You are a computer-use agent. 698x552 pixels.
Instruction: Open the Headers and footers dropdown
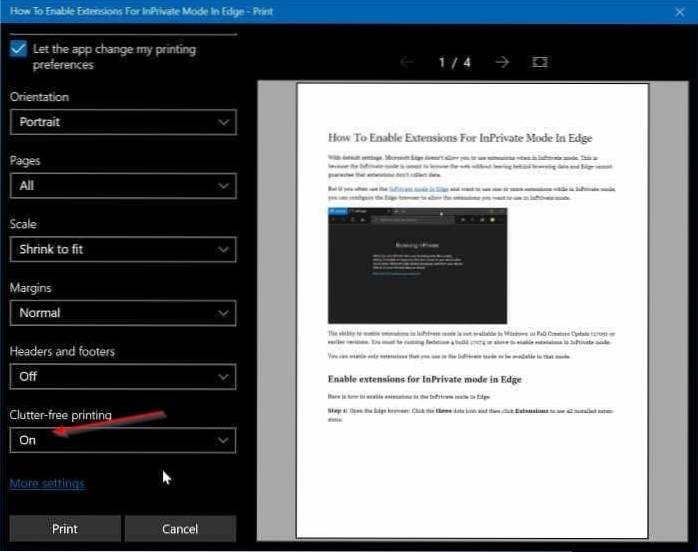coord(123,376)
